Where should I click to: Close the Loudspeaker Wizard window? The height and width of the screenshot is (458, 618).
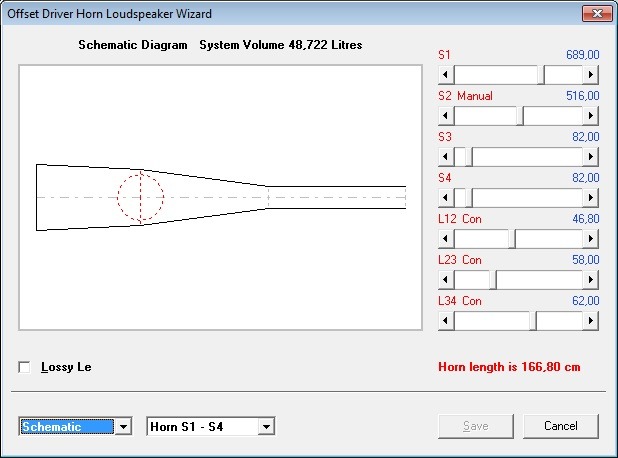[597, 14]
